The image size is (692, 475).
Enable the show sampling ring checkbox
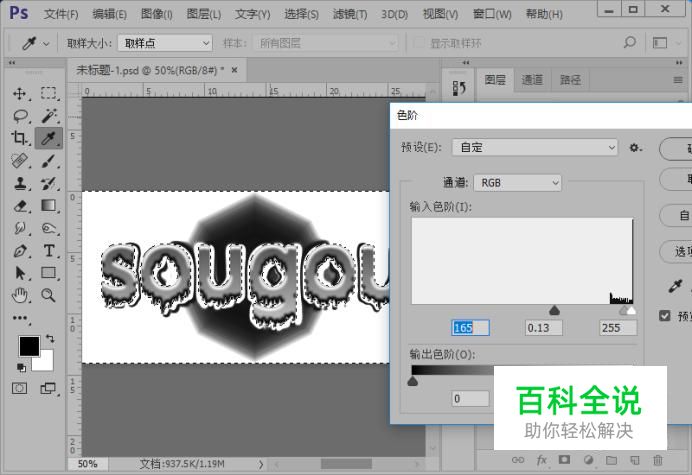click(x=418, y=43)
